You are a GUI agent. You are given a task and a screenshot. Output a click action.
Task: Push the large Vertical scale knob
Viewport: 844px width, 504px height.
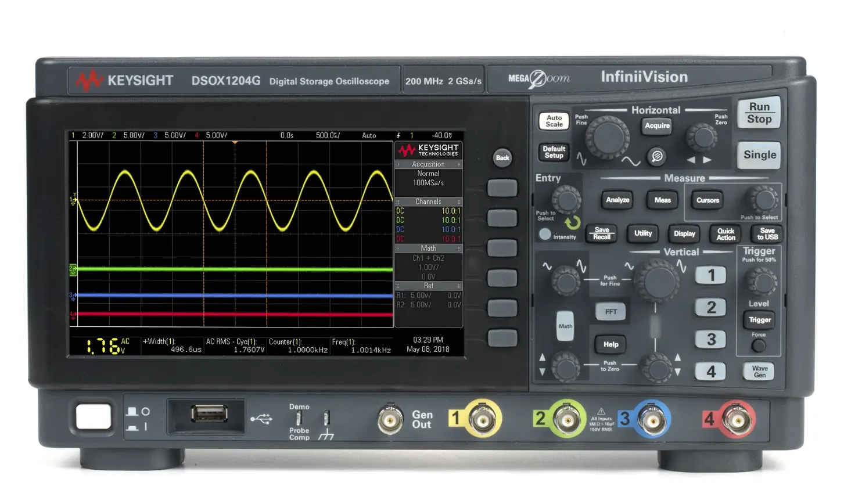click(x=656, y=280)
